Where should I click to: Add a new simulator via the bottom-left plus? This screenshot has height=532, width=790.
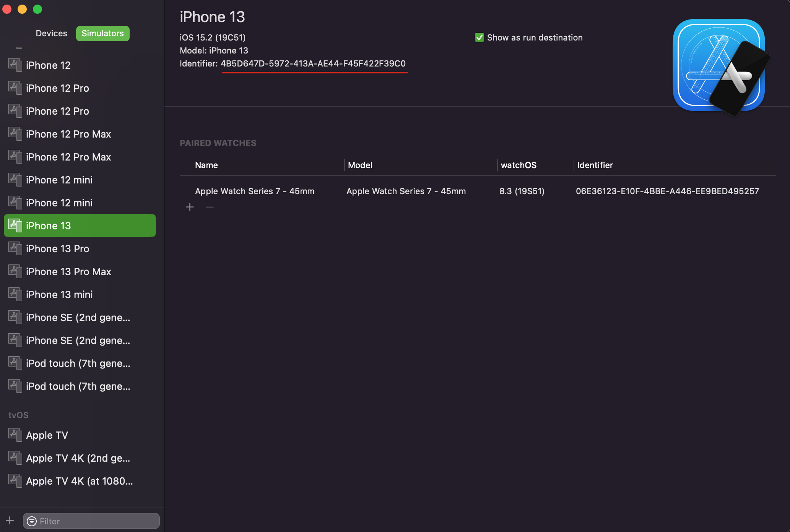[10, 521]
